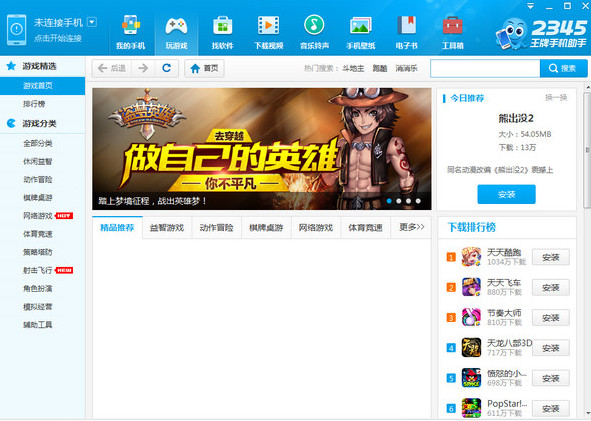Go to 首页 home button

pyautogui.click(x=204, y=68)
